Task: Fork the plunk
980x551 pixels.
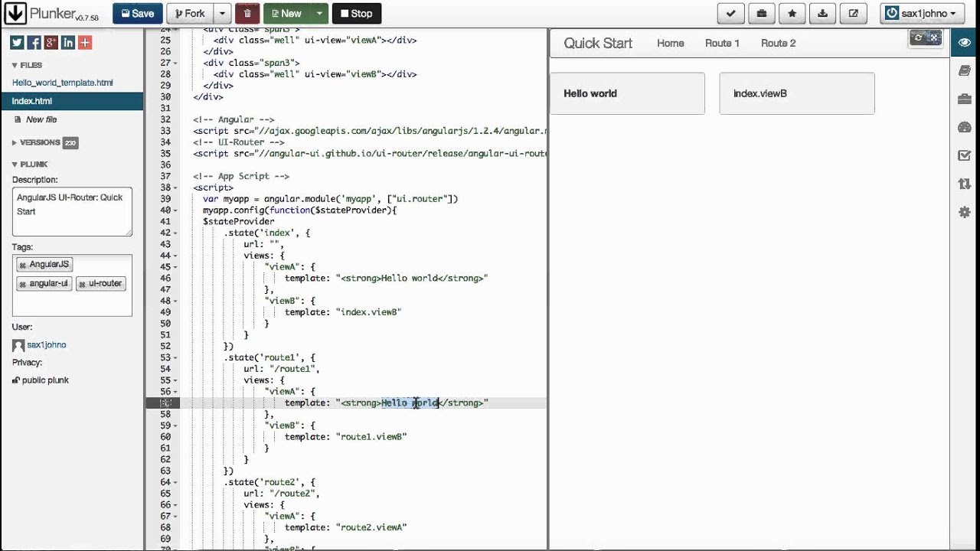Action: [x=190, y=13]
